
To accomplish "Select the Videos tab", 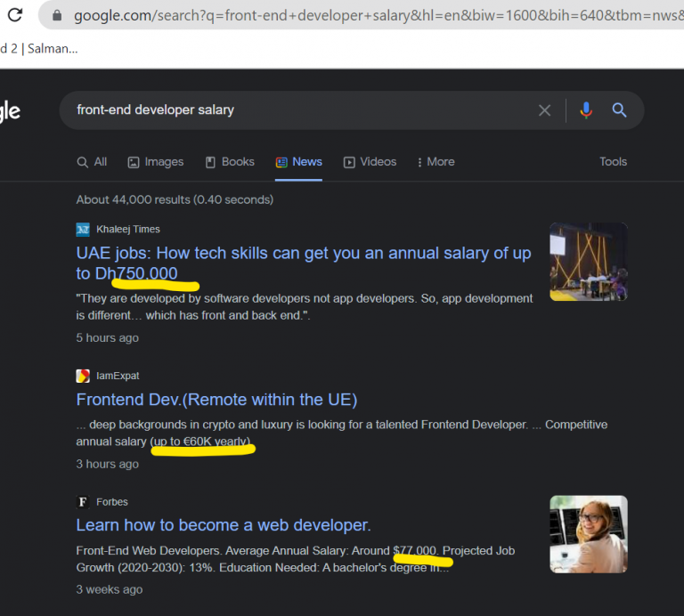I will [370, 162].
